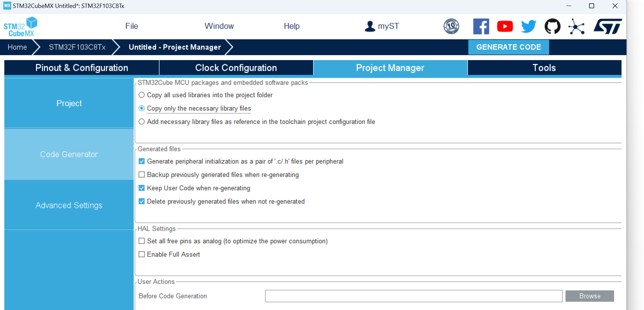Viewport: 644px width, 310px height.
Task: Click the Before Code Generation input field
Action: pyautogui.click(x=414, y=296)
